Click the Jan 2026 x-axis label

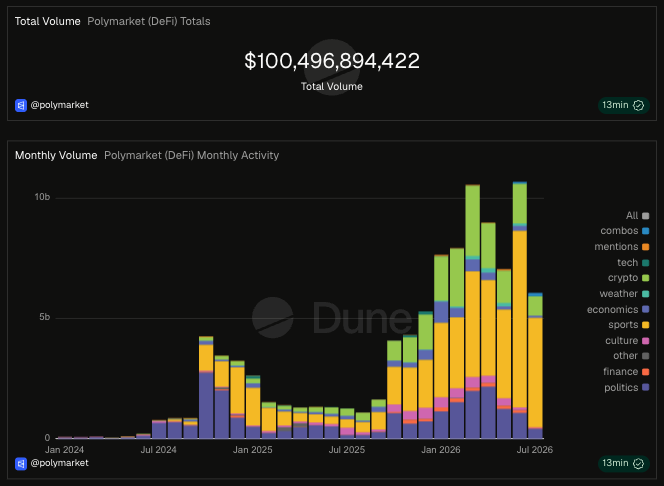coord(441,450)
